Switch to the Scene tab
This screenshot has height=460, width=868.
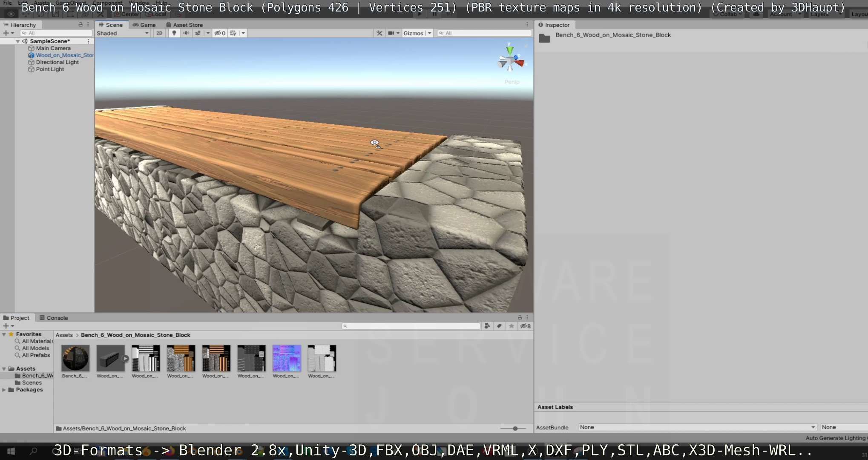(111, 25)
